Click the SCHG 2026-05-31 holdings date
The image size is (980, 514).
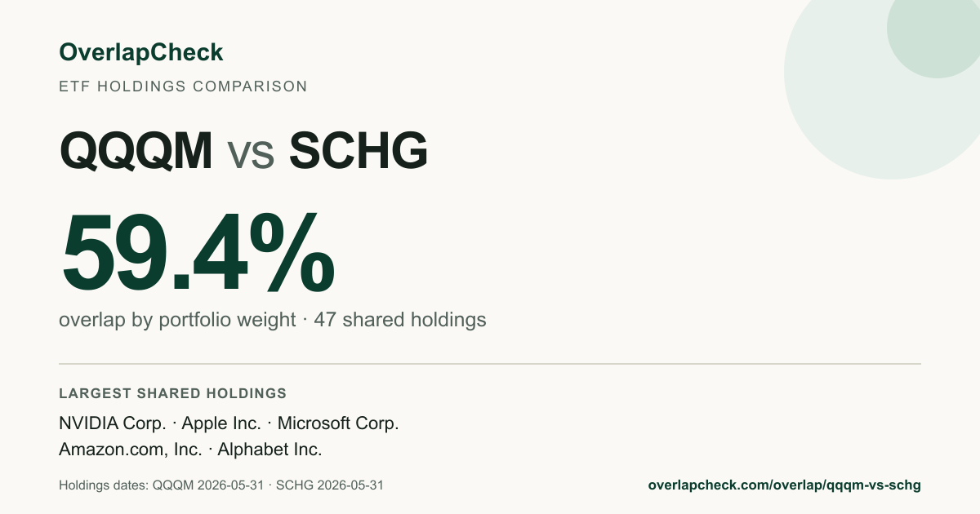coord(330,485)
